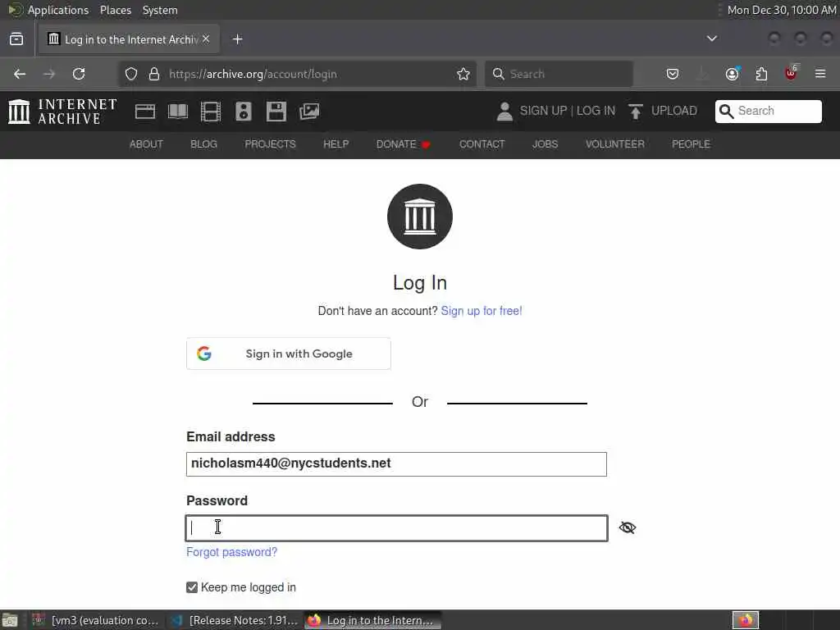The height and width of the screenshot is (630, 840).
Task: Toggle password visibility eye icon
Action: tap(628, 528)
